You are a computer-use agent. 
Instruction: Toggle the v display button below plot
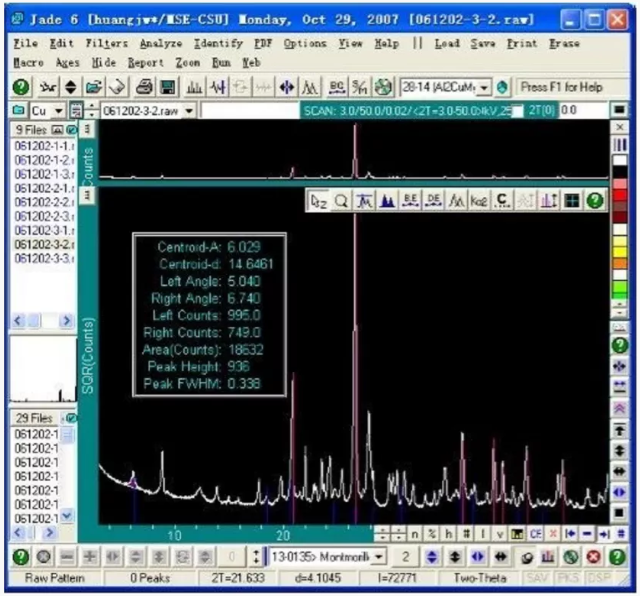coord(500,534)
